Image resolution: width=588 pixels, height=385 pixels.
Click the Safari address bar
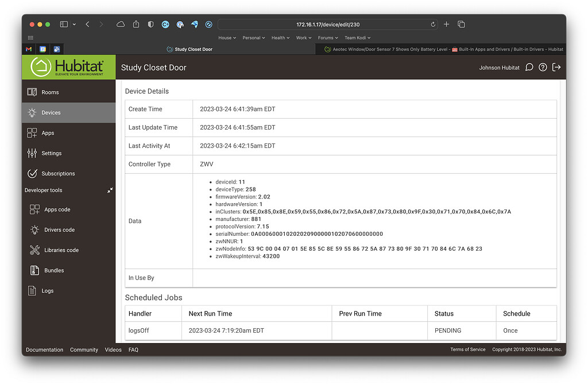tap(327, 24)
